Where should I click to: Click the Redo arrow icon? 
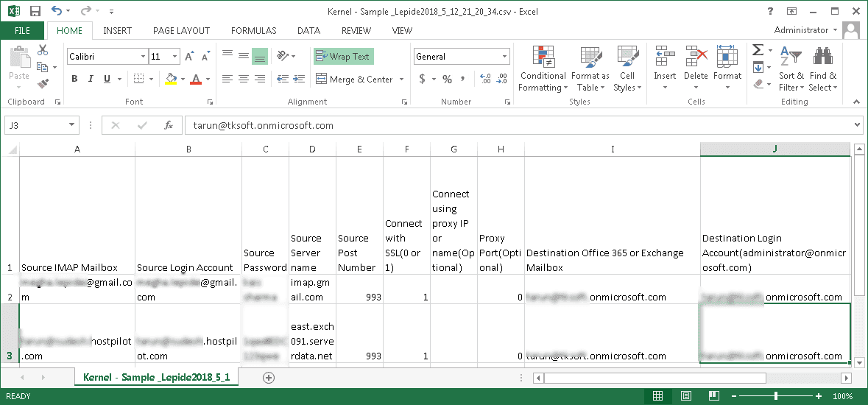(x=86, y=10)
